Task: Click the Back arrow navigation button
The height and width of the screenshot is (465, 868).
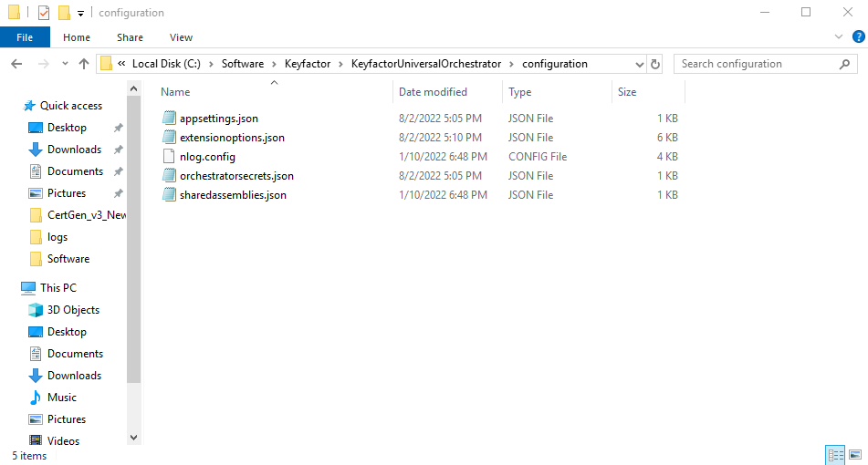Action: click(x=16, y=64)
